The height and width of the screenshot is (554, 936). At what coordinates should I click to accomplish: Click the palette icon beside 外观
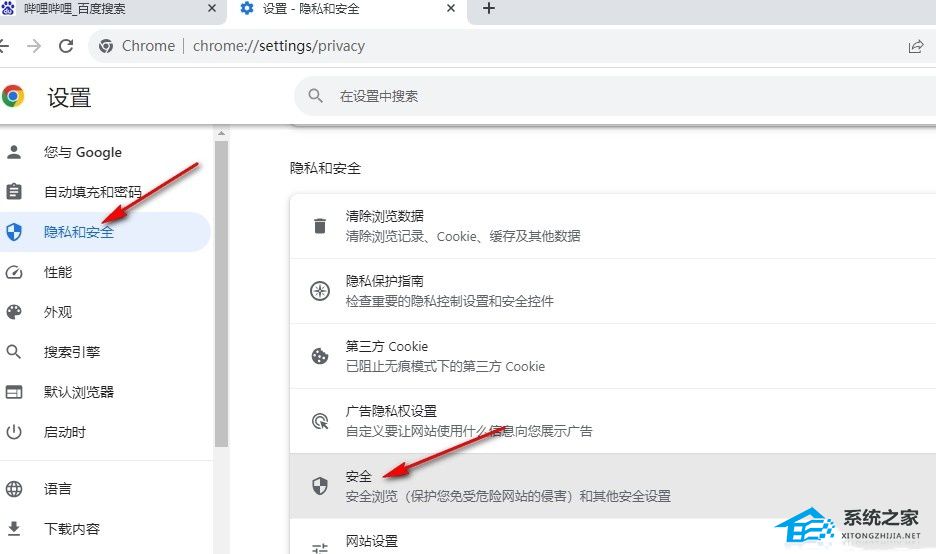[x=14, y=312]
